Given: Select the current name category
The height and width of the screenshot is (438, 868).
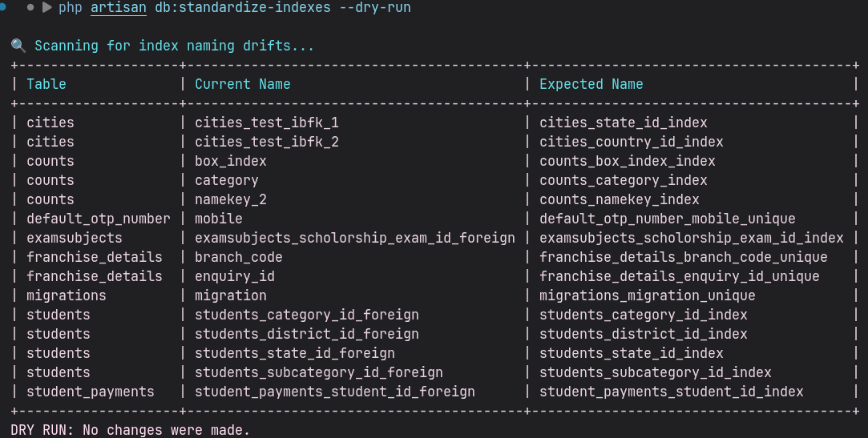Looking at the screenshot, I should [226, 180].
